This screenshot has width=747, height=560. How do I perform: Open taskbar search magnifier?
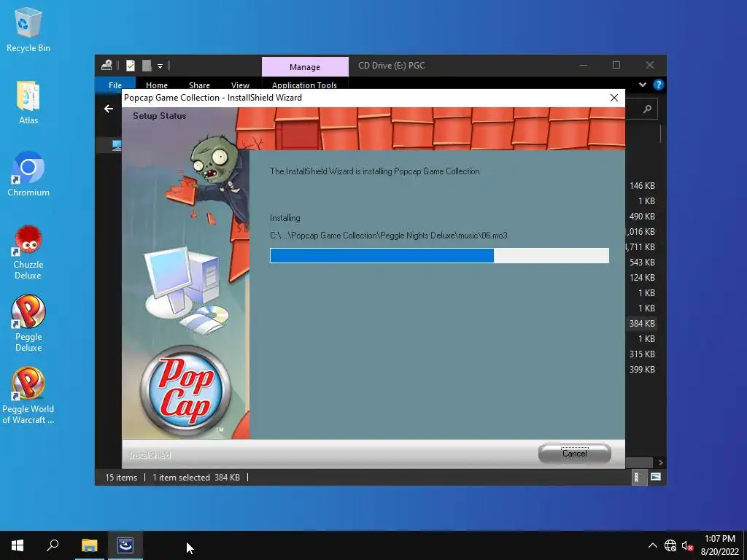point(53,545)
